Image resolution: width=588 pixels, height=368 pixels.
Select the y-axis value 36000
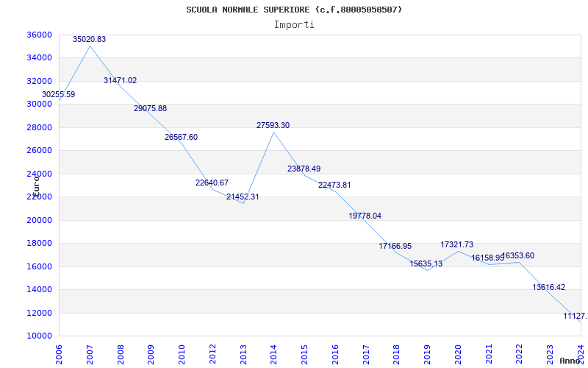point(40,35)
